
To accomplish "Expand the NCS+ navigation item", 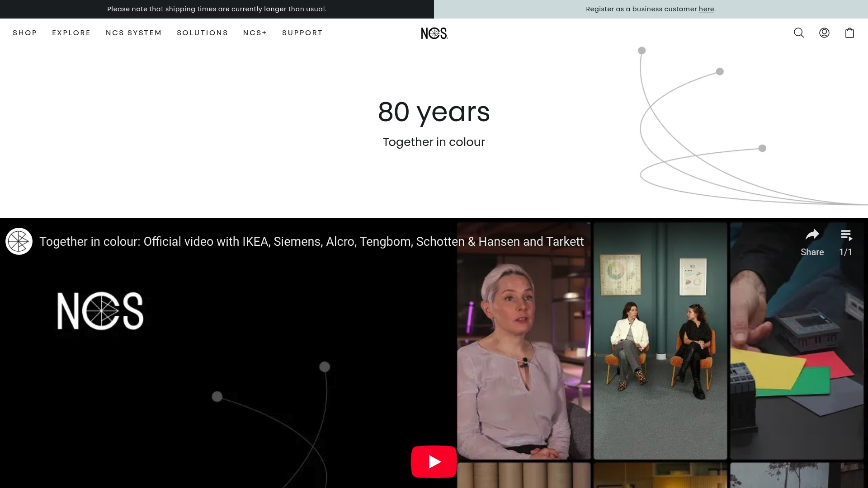I will (255, 33).
